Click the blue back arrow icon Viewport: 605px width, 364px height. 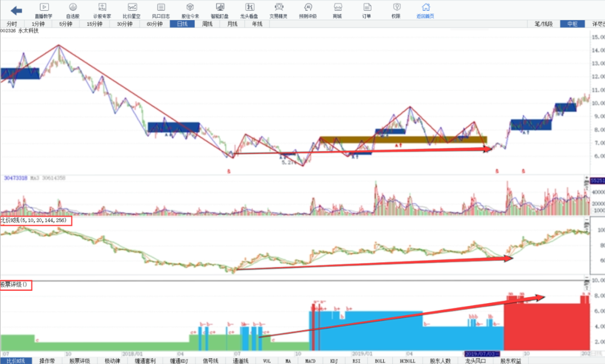tap(16, 10)
